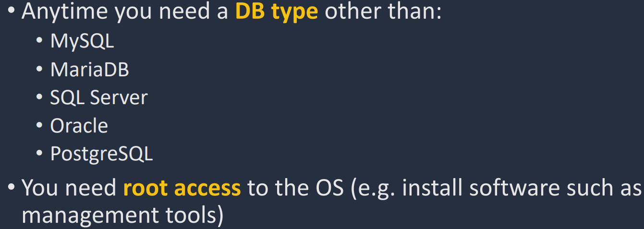The width and height of the screenshot is (644, 229).
Task: Click the text 'management tools)'
Action: click(122, 215)
